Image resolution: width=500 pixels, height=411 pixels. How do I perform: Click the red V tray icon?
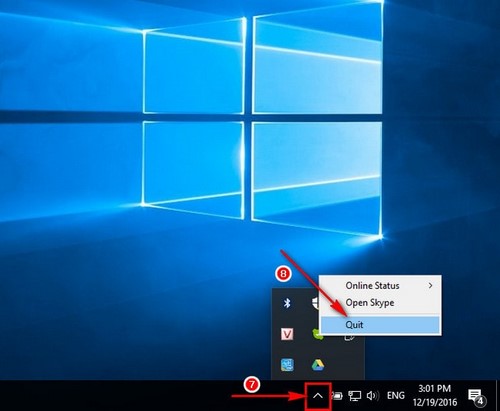(x=287, y=334)
